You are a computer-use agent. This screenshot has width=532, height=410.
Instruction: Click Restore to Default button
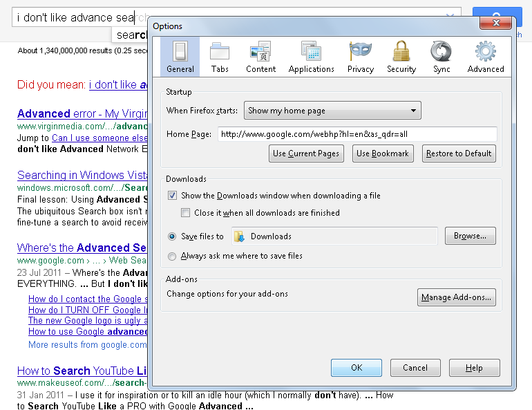coord(459,153)
